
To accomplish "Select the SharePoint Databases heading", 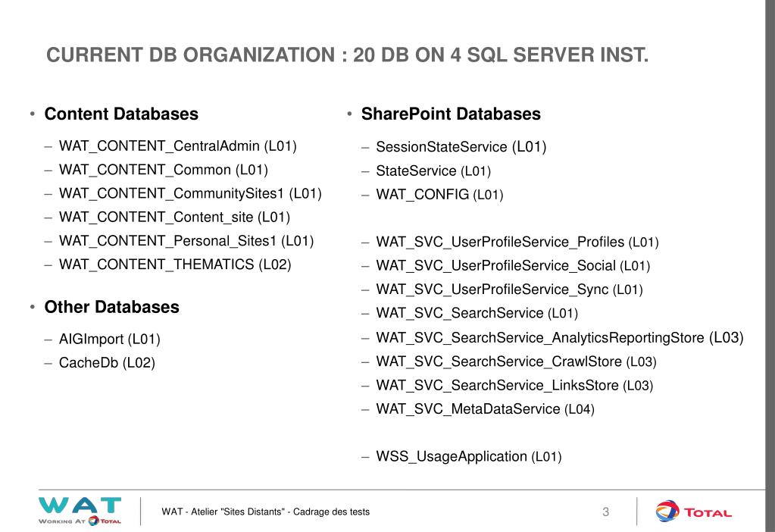I will [451, 114].
